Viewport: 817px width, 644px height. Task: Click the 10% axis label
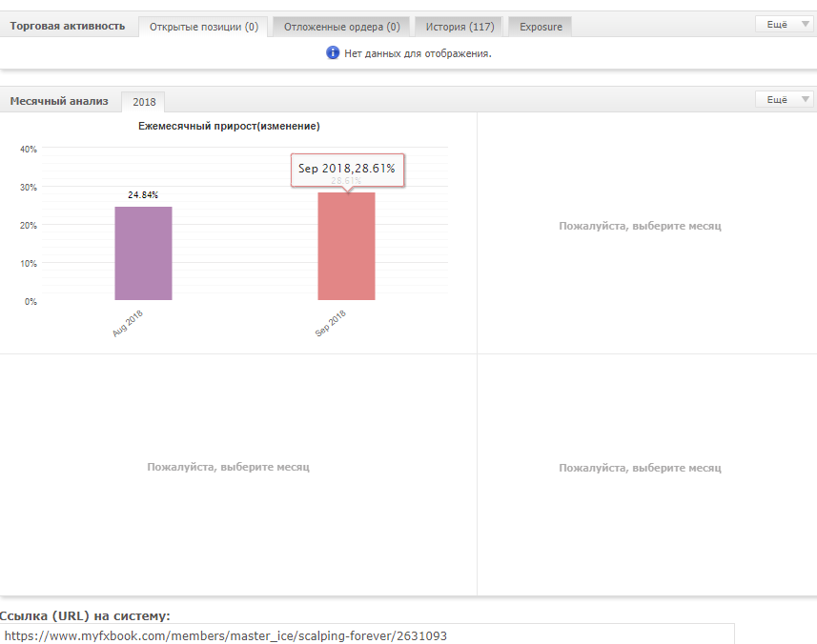(x=29, y=264)
